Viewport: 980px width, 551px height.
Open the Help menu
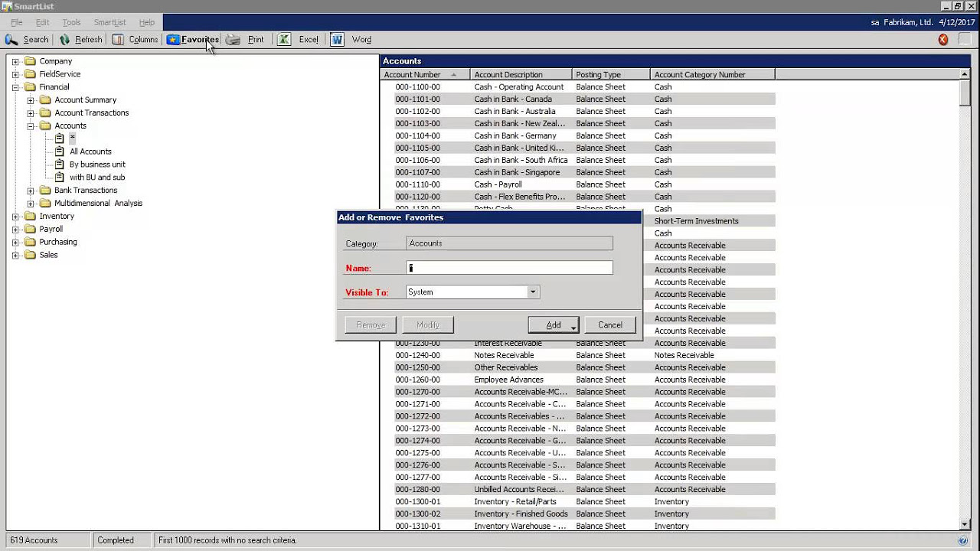[x=147, y=23]
